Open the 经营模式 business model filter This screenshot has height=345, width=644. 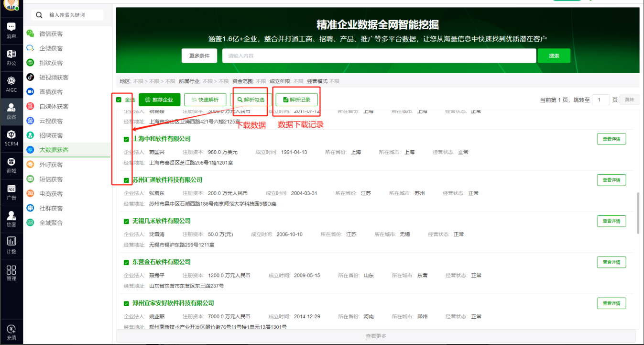click(x=323, y=81)
